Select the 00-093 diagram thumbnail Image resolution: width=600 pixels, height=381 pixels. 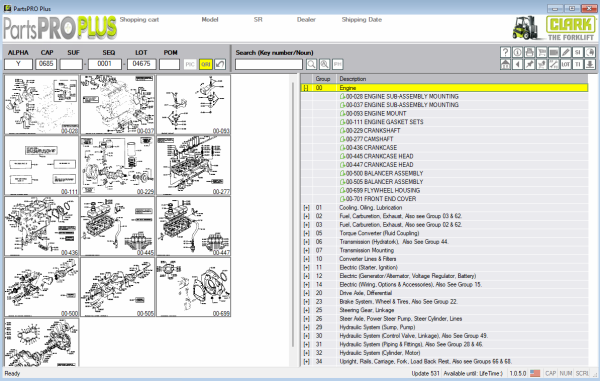(x=194, y=104)
